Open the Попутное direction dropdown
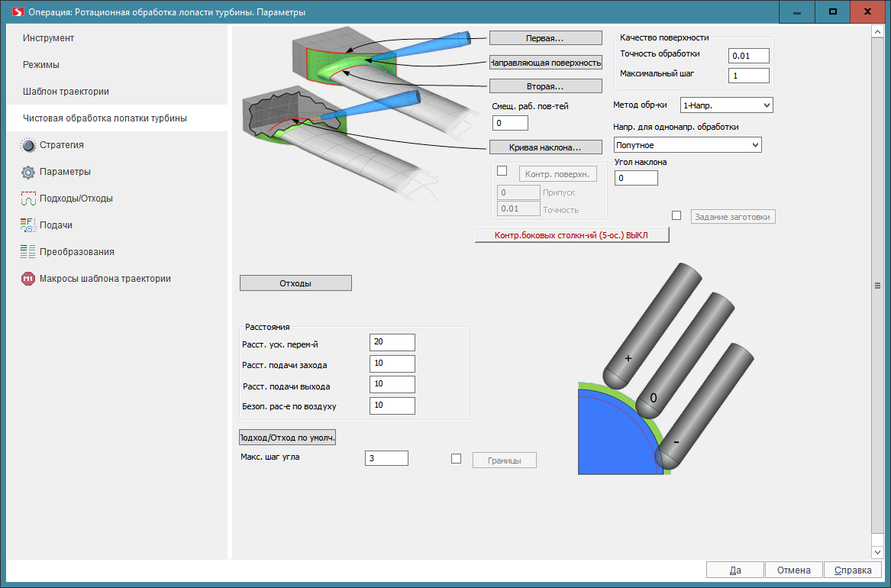 pyautogui.click(x=688, y=145)
